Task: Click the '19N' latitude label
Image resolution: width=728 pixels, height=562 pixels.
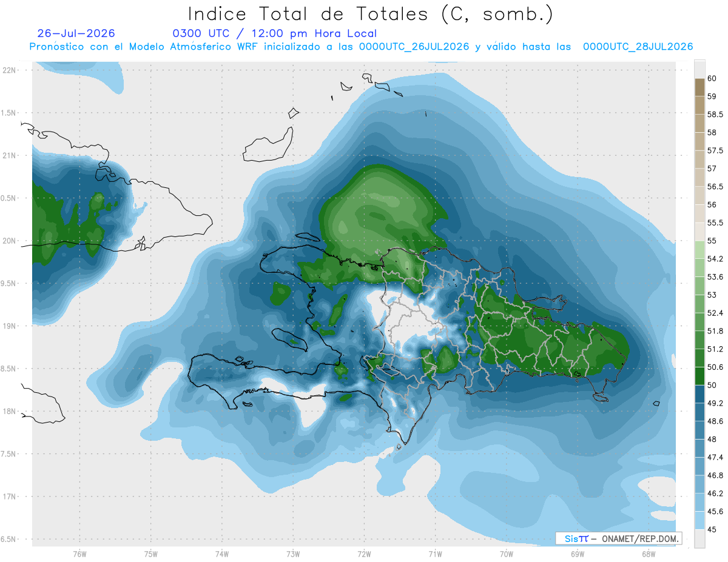Action: click(10, 326)
